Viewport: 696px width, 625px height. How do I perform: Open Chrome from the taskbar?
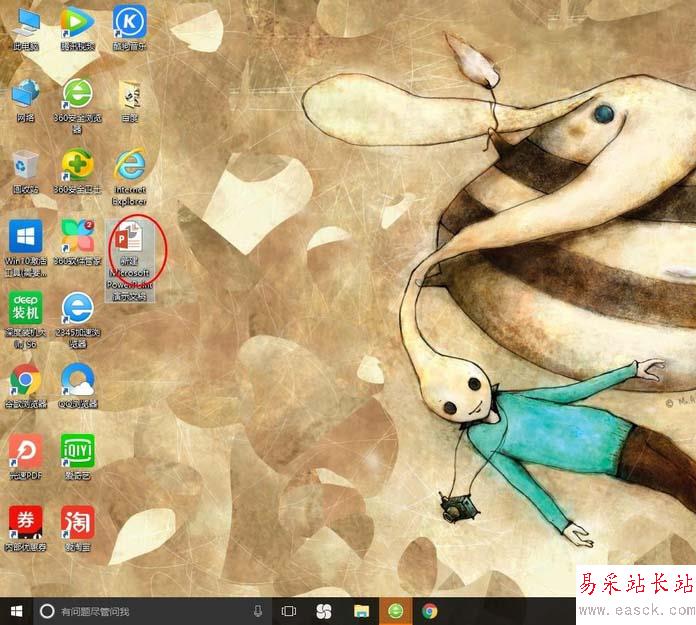click(x=429, y=612)
